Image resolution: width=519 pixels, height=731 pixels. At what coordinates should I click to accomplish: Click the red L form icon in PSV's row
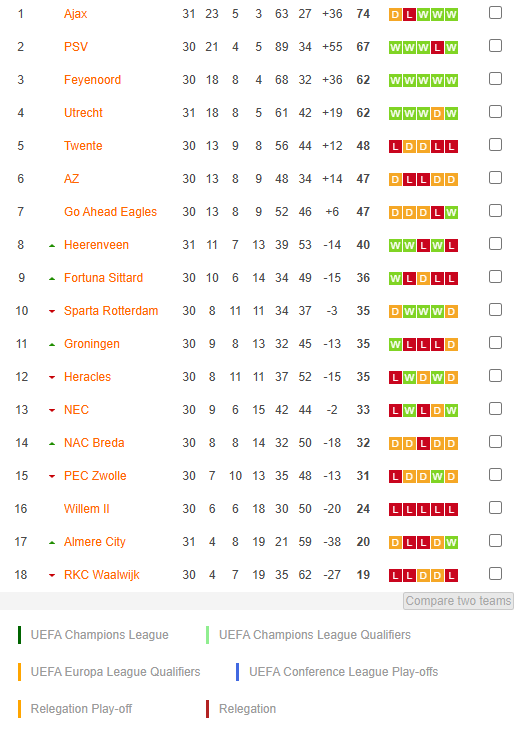(x=437, y=48)
